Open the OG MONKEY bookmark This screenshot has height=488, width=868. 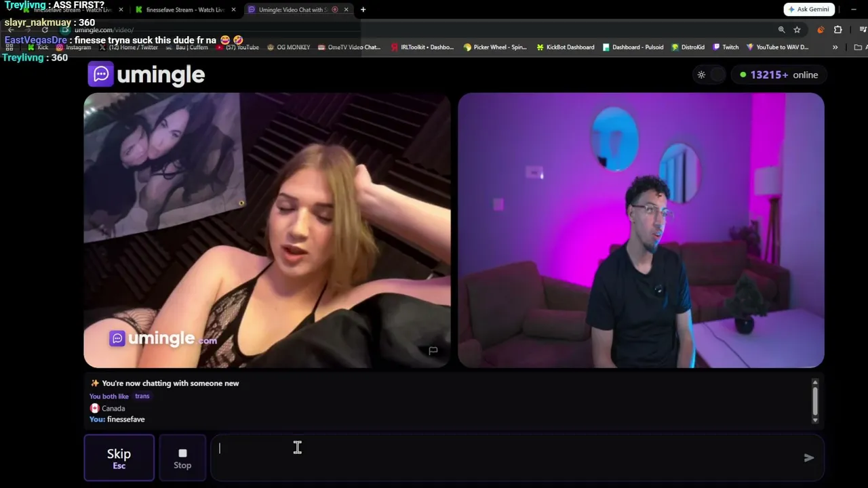click(x=289, y=47)
